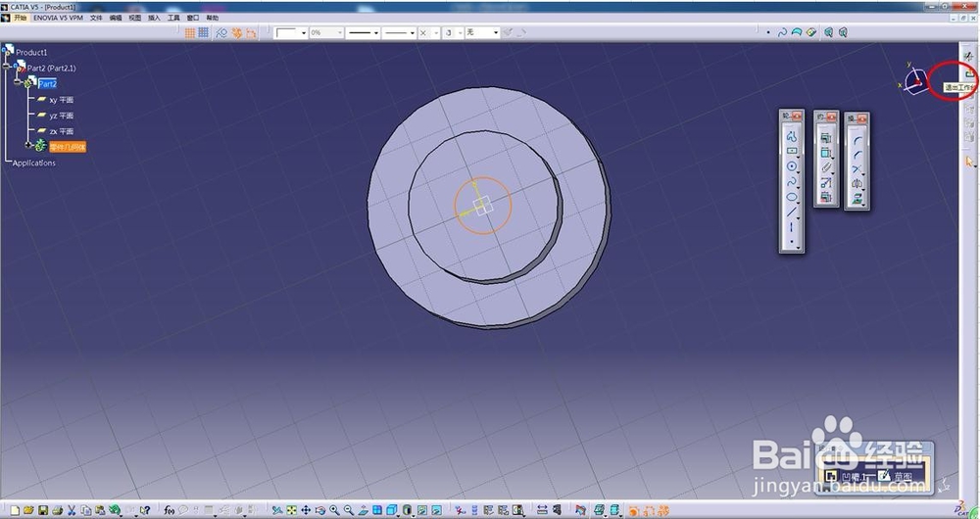Open the 工具 menu
980x519 pixels.
(x=173, y=18)
